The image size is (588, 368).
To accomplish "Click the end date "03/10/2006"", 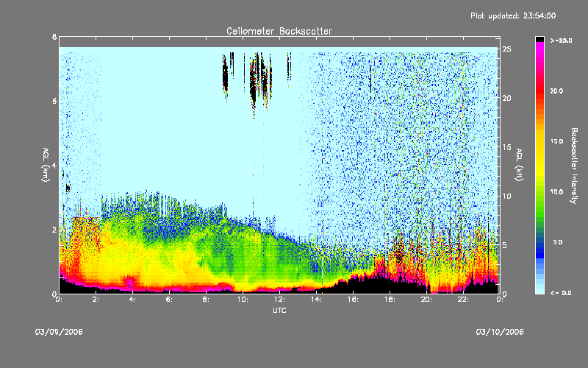I will point(500,332).
